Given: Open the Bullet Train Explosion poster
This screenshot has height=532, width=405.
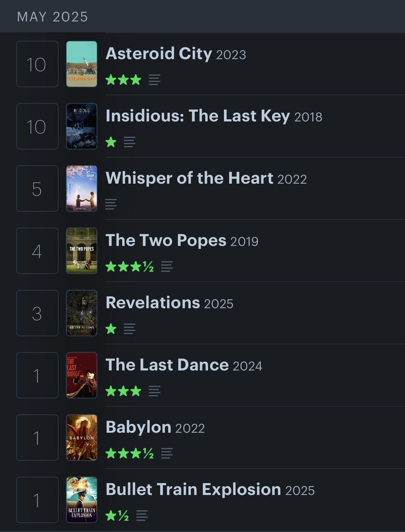Looking at the screenshot, I should point(82,500).
